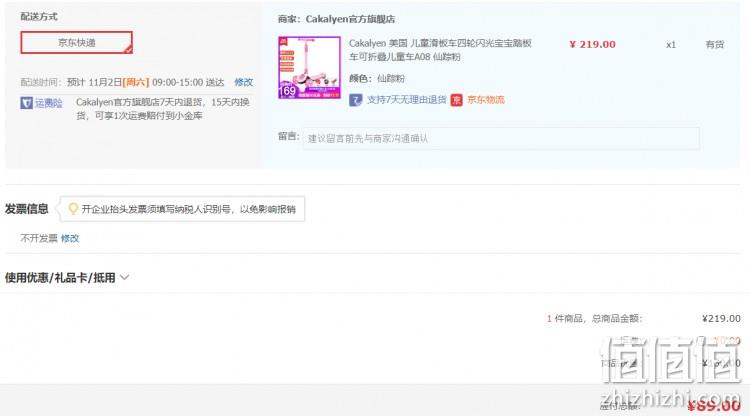Viewport: 750px width, 416px height.
Task: Click the 运费险 shield icon
Action: [26, 103]
